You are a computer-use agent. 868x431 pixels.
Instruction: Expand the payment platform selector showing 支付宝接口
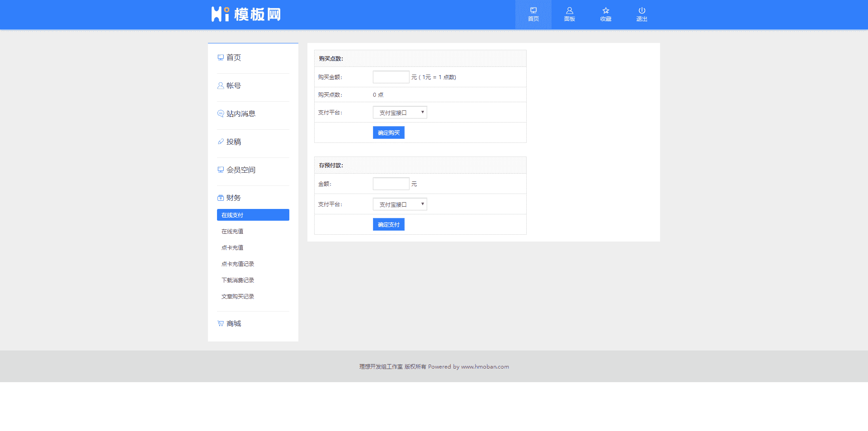[400, 112]
